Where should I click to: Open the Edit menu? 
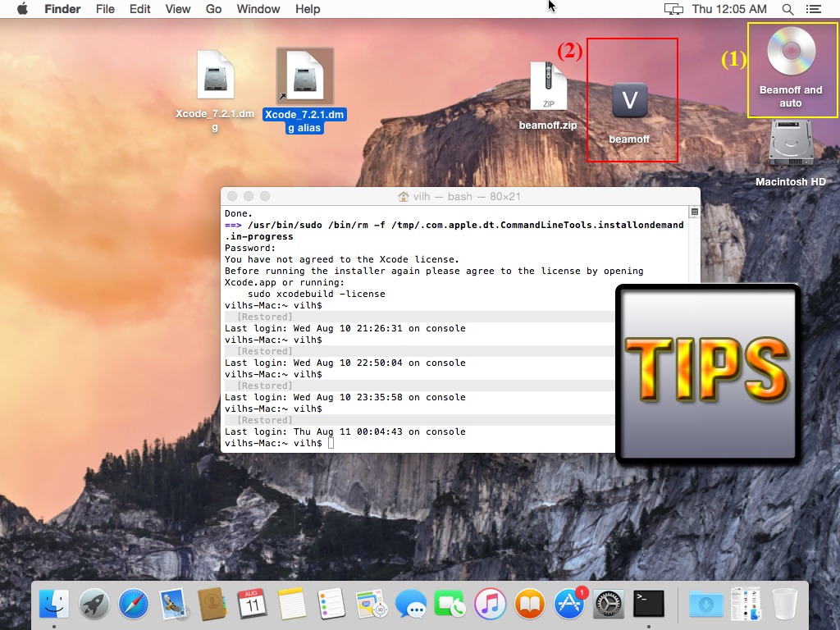click(139, 9)
